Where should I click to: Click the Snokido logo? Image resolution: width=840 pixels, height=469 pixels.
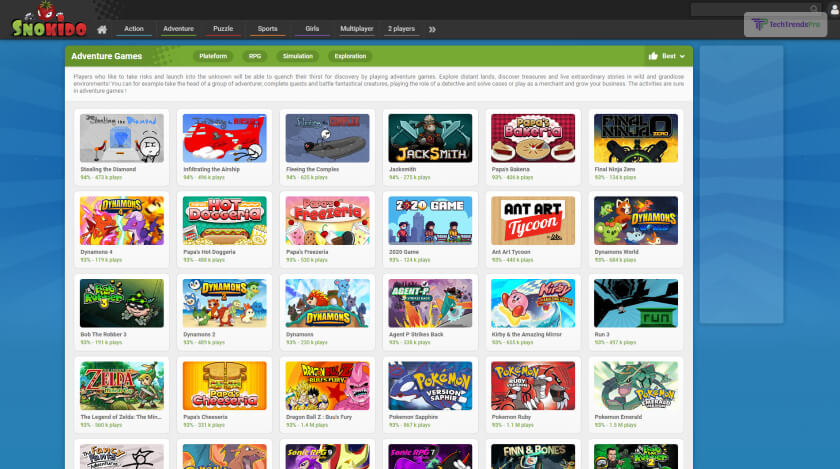pyautogui.click(x=49, y=20)
